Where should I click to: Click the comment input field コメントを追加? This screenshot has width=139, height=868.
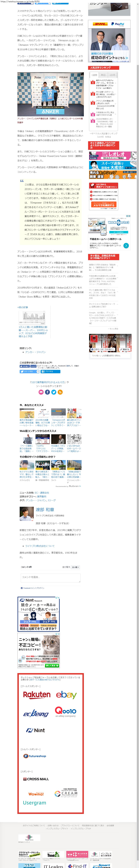pyautogui.click(x=50, y=578)
